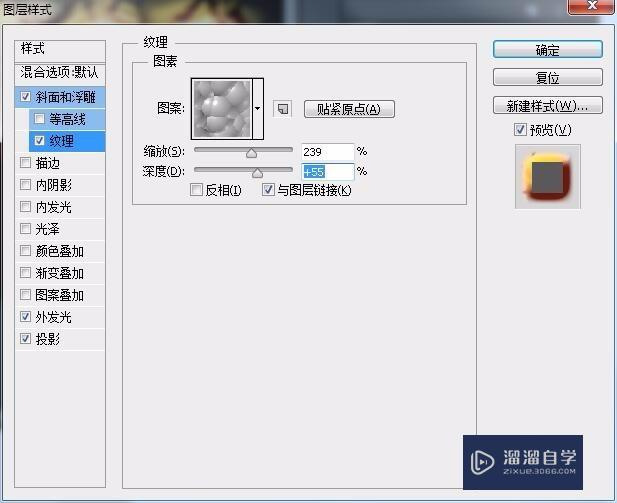Enable the 渐变叠加 gradient overlay checkbox
617x503 pixels.
(26, 273)
